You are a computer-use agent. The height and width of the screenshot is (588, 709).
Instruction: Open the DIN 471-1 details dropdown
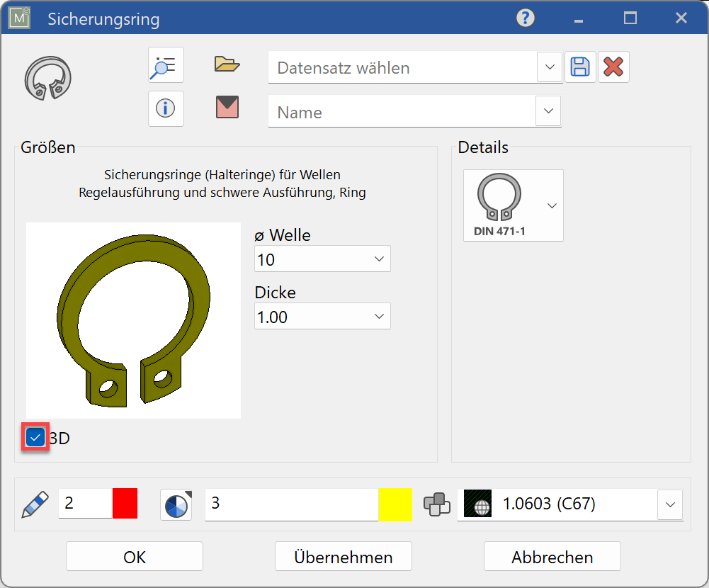tap(551, 205)
